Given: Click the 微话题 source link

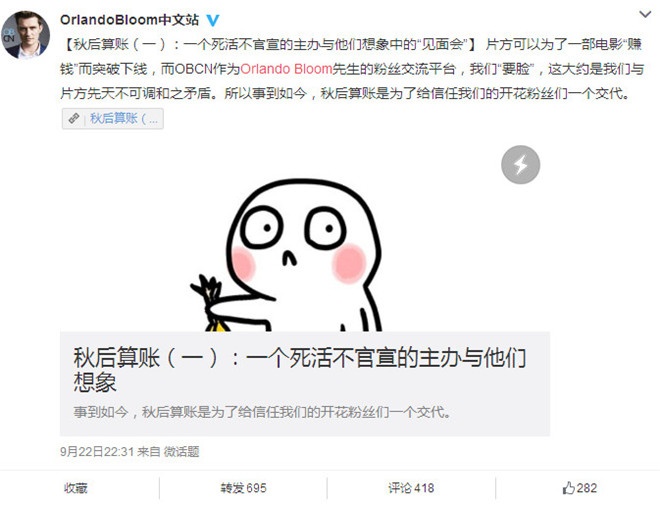Looking at the screenshot, I should point(181,452).
